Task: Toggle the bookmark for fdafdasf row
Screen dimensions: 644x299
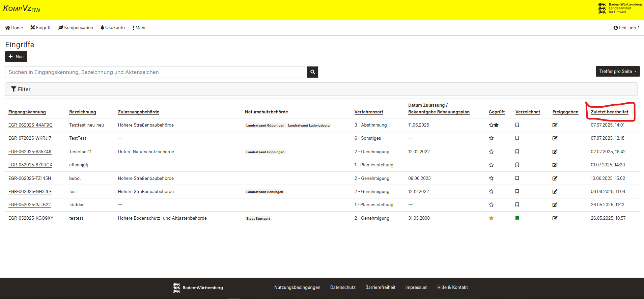Action: pos(517,205)
